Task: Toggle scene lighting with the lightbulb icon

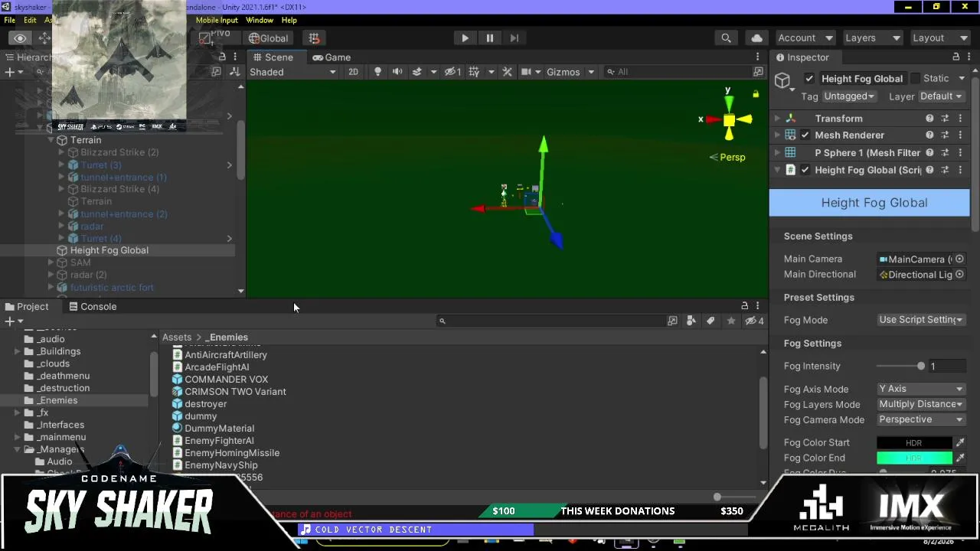Action: tap(377, 72)
